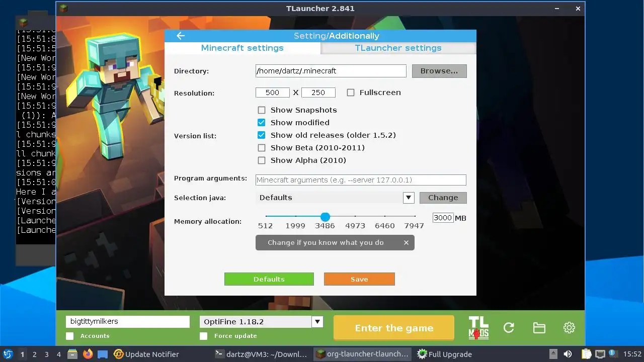Screen dimensions: 644x362
Task: Click the resolution height field showing 250
Action: point(318,93)
